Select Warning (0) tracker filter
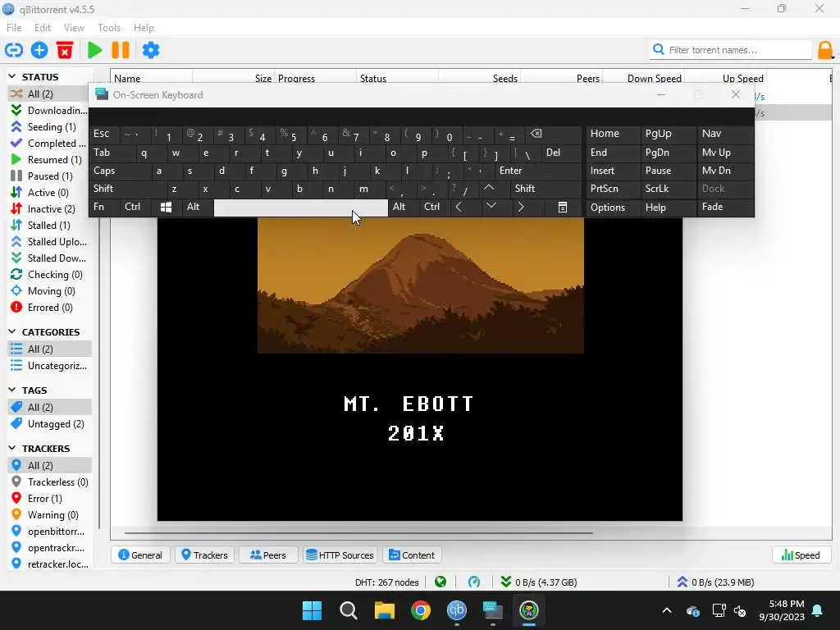Image resolution: width=840 pixels, height=630 pixels. coord(48,515)
